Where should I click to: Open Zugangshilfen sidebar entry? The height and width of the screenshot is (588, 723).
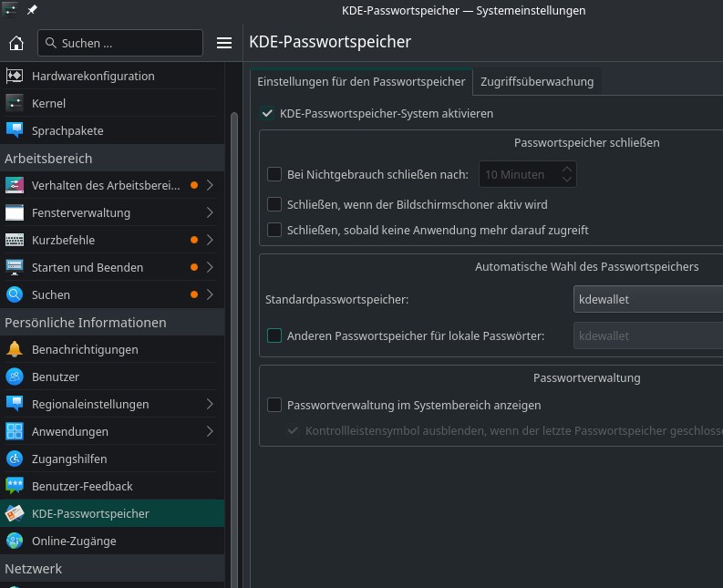click(112, 459)
